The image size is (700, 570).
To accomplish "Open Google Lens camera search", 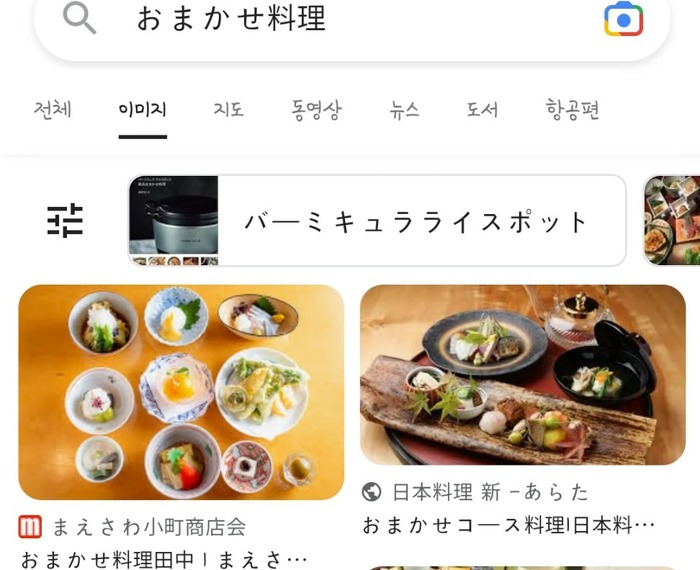I will [623, 19].
